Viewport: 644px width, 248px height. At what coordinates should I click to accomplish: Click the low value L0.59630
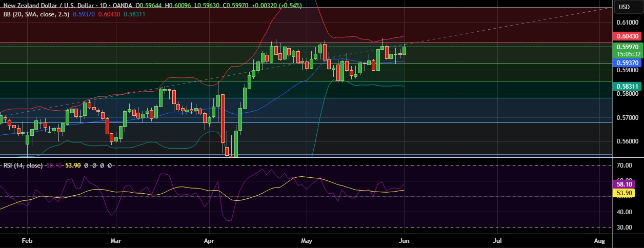tap(206, 5)
